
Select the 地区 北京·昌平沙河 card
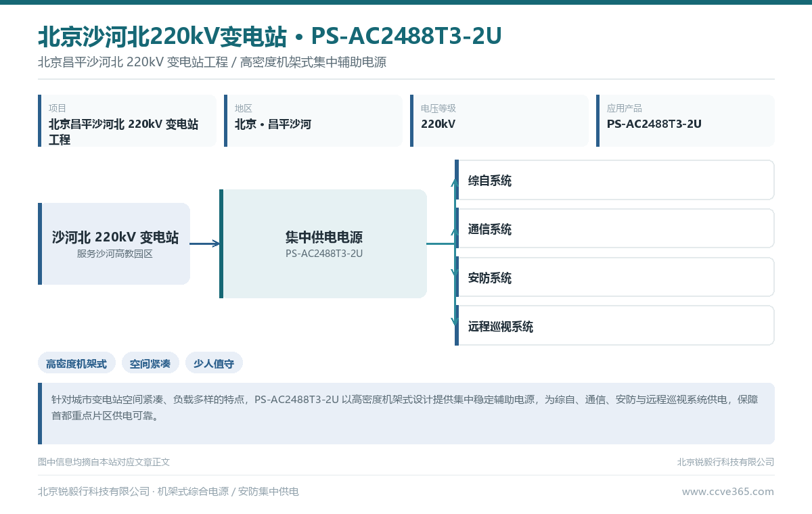[x=313, y=121]
